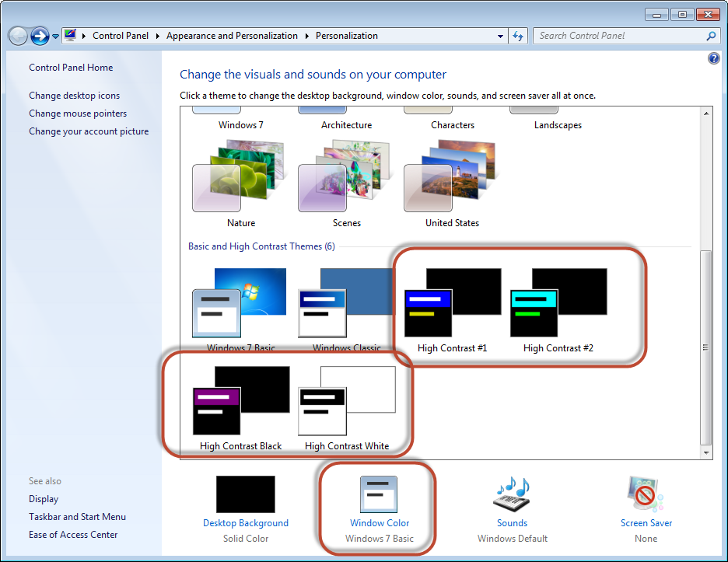
Task: Apply the Windows Classic theme
Action: point(345,302)
